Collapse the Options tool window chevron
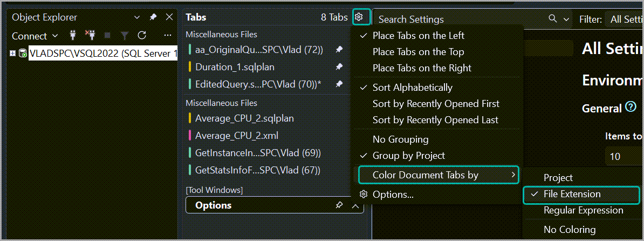Viewport: 644px width, 241px height. tap(355, 205)
